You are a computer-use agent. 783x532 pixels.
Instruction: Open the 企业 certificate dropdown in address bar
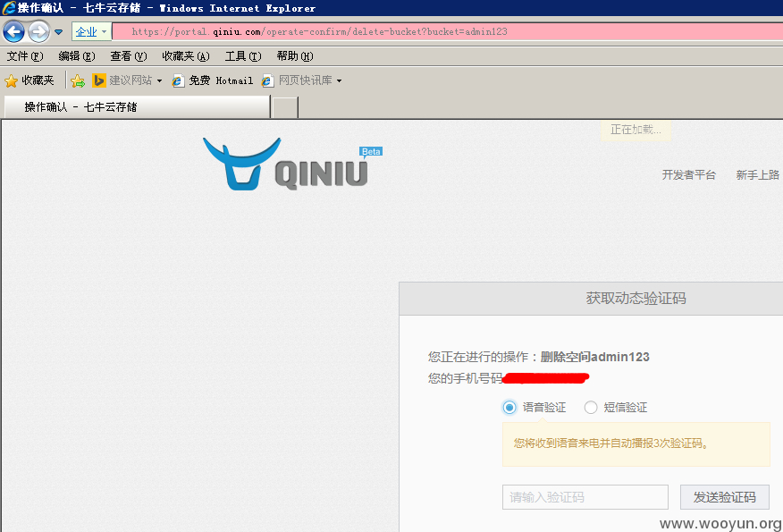coord(92,32)
